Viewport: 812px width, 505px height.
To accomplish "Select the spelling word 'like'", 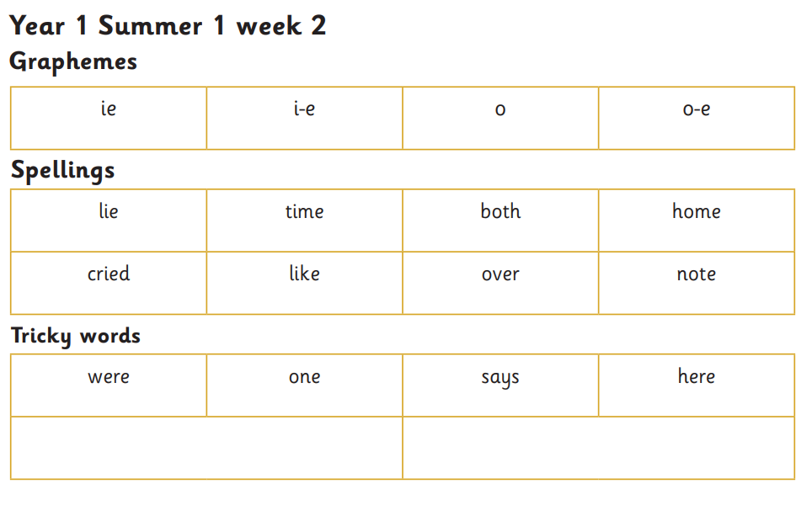I will (x=305, y=274).
